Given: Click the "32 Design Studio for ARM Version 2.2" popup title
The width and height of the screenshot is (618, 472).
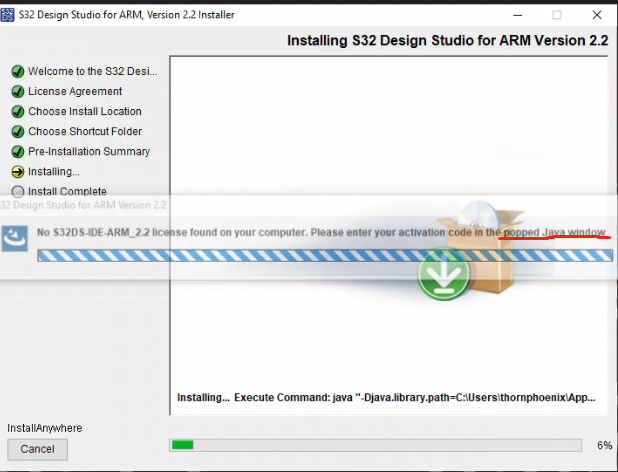Looking at the screenshot, I should [83, 205].
